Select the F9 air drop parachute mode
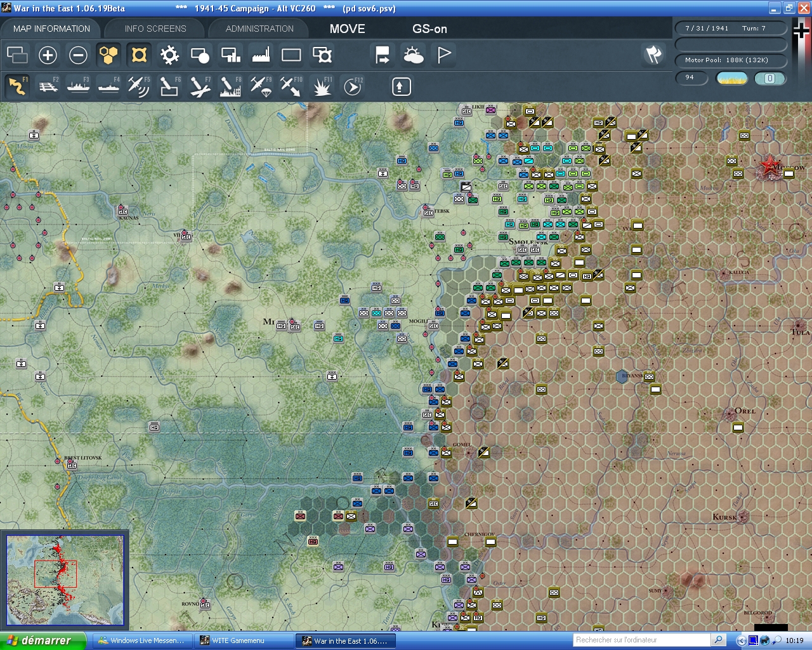 click(261, 86)
